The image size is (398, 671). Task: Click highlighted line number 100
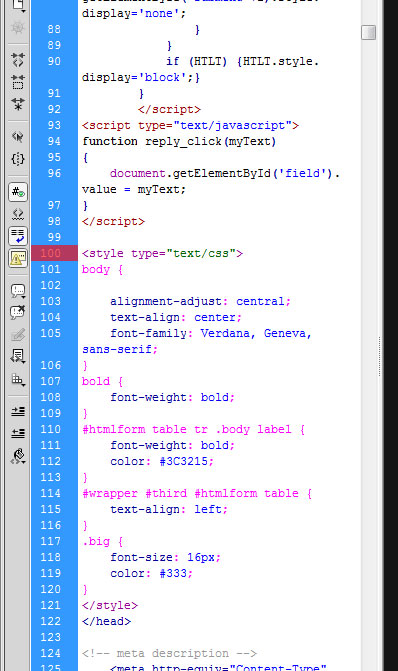tap(50, 253)
